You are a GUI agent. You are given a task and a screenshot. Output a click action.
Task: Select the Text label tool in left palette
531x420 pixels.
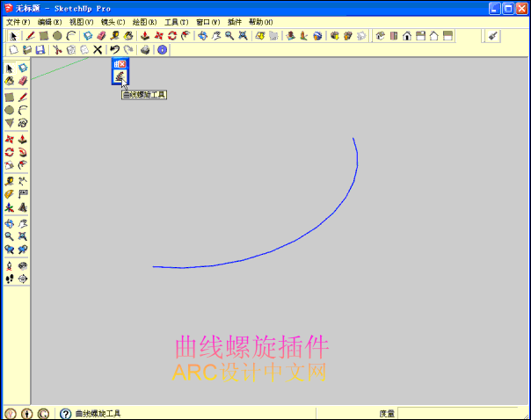coord(23,194)
